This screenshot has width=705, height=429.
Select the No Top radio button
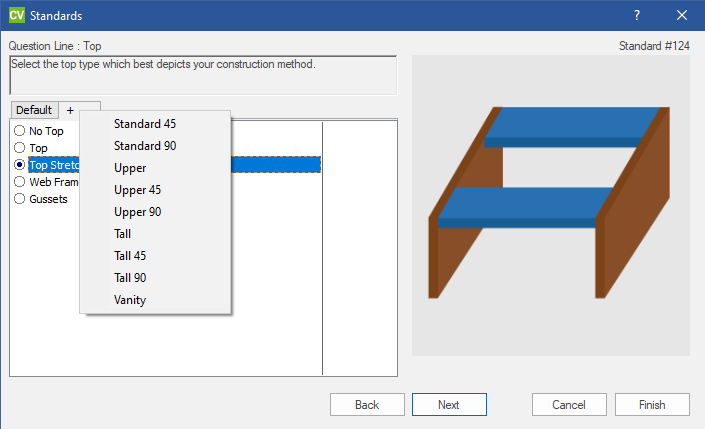click(20, 131)
